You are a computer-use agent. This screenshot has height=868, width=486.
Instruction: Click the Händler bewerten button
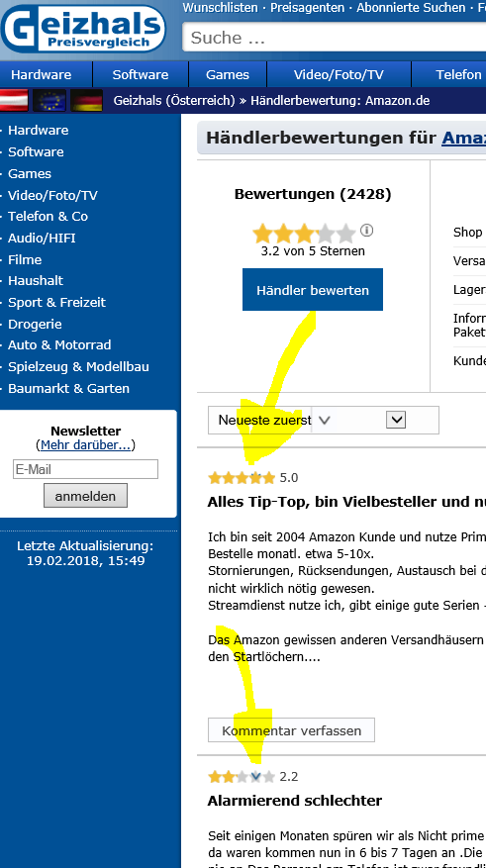pos(313,290)
